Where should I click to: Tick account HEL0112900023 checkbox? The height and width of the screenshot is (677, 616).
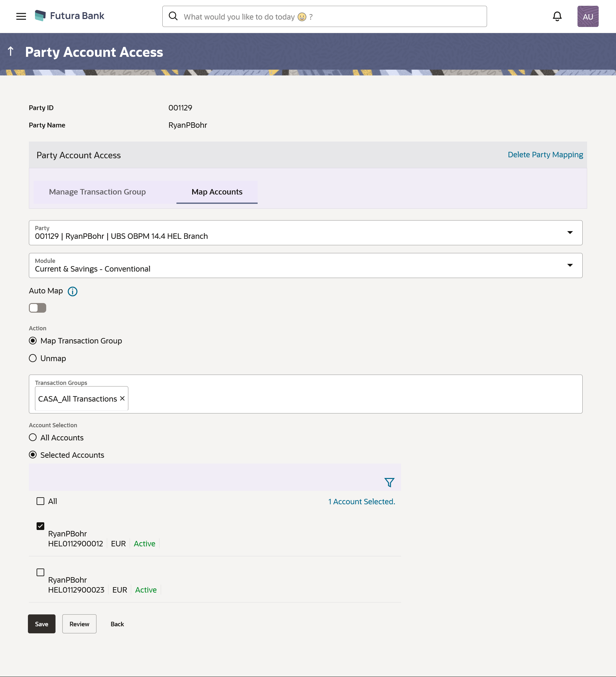pyautogui.click(x=40, y=573)
